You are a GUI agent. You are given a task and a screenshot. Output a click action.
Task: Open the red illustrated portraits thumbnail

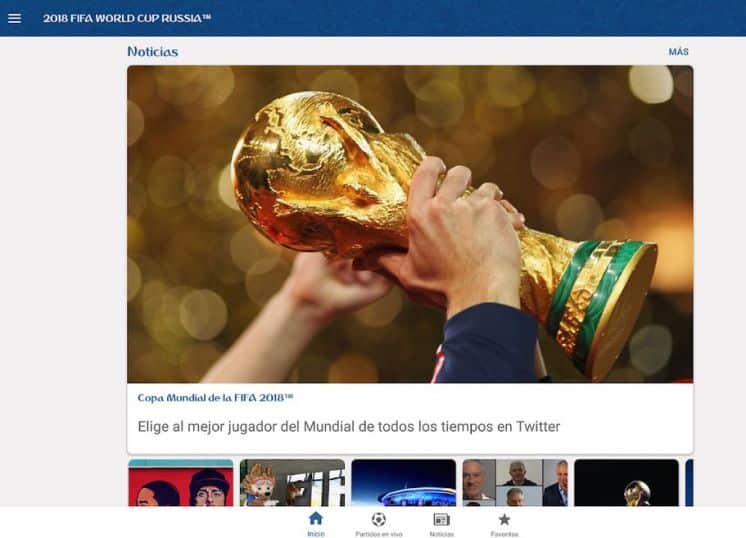(x=181, y=482)
